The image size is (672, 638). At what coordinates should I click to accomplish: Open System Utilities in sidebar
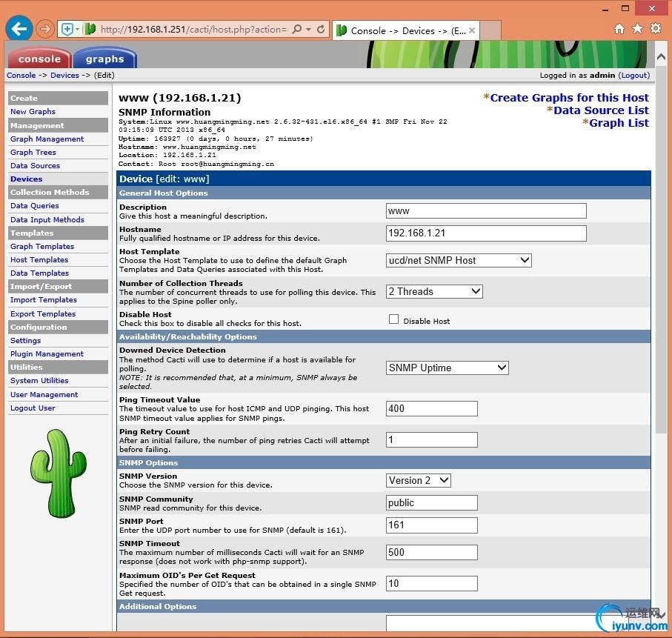click(x=39, y=380)
